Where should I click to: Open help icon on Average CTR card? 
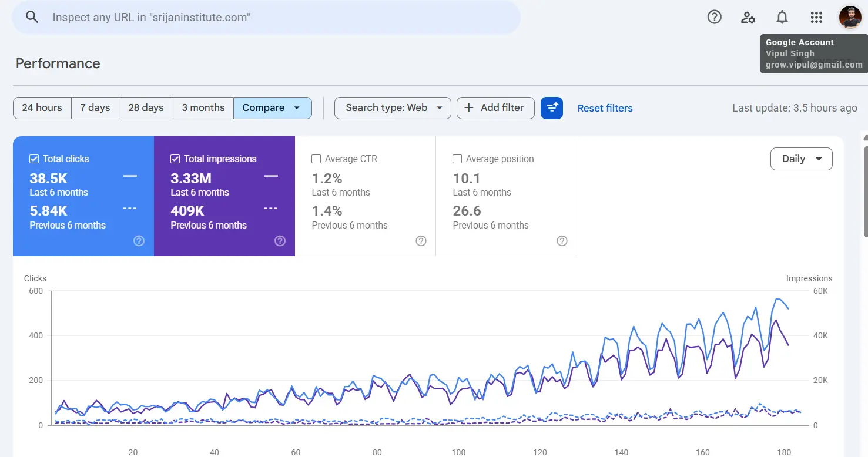tap(421, 241)
